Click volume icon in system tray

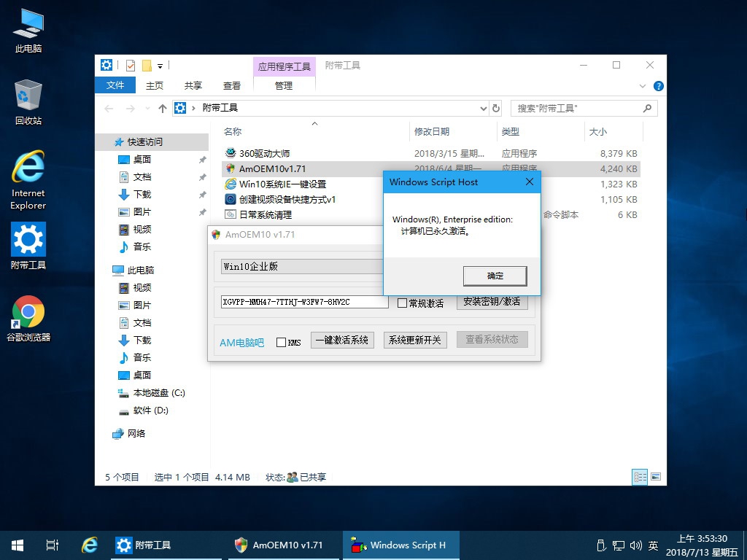635,545
